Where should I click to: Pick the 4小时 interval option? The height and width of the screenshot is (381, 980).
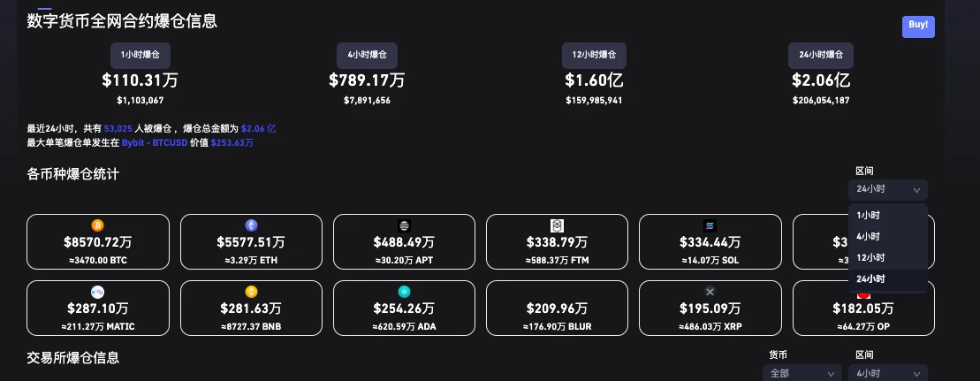(x=869, y=237)
